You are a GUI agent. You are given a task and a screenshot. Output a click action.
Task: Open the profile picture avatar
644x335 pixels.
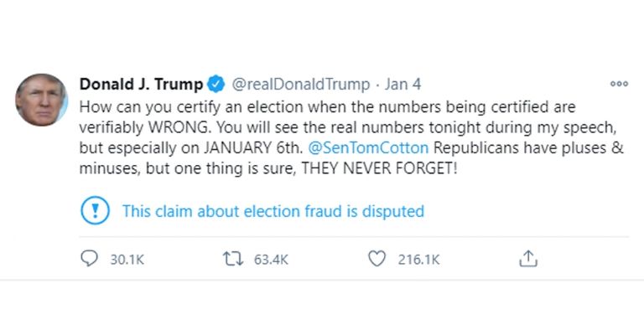click(x=41, y=100)
